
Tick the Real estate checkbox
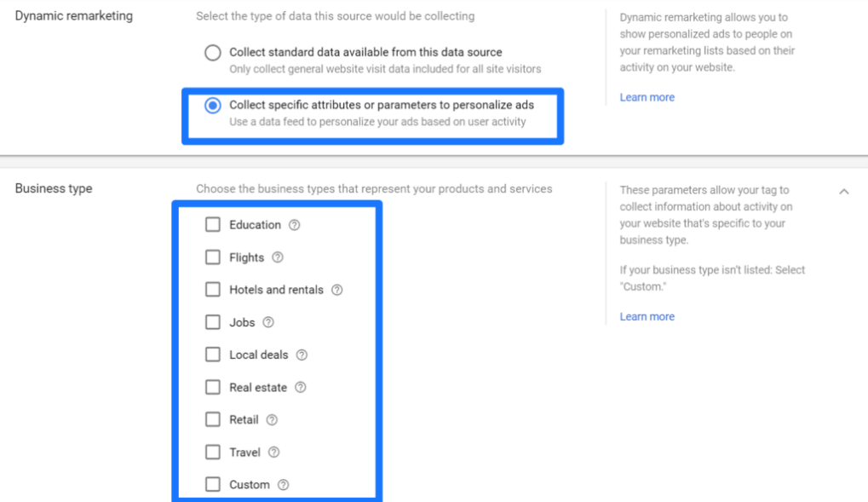(x=213, y=387)
